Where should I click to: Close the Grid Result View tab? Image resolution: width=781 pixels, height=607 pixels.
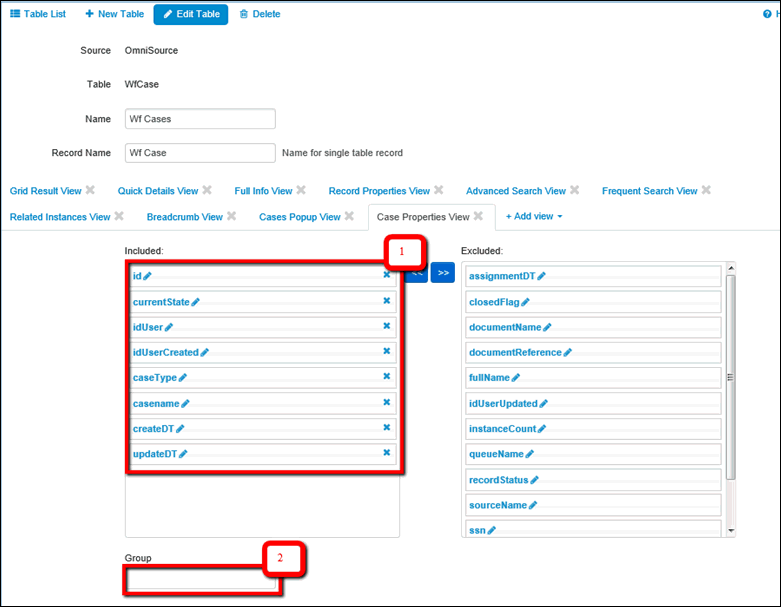click(x=90, y=190)
